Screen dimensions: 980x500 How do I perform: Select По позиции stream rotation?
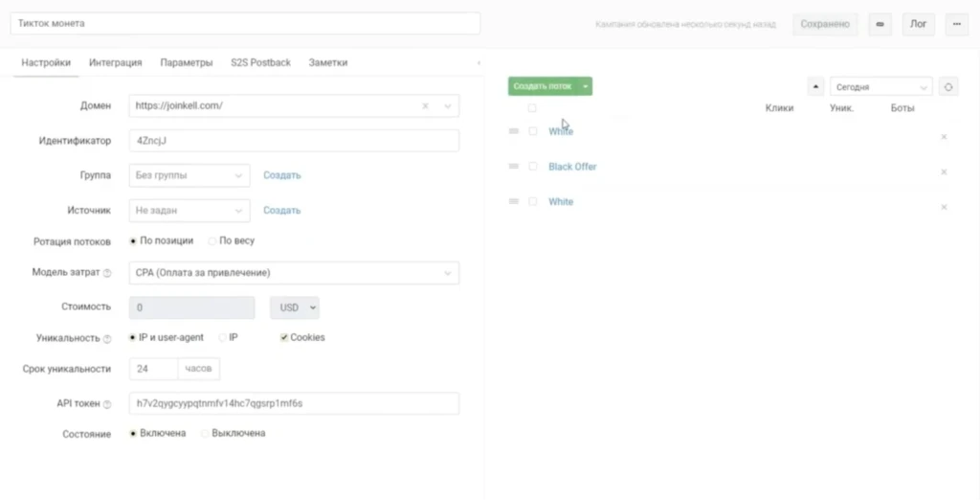[x=132, y=241]
